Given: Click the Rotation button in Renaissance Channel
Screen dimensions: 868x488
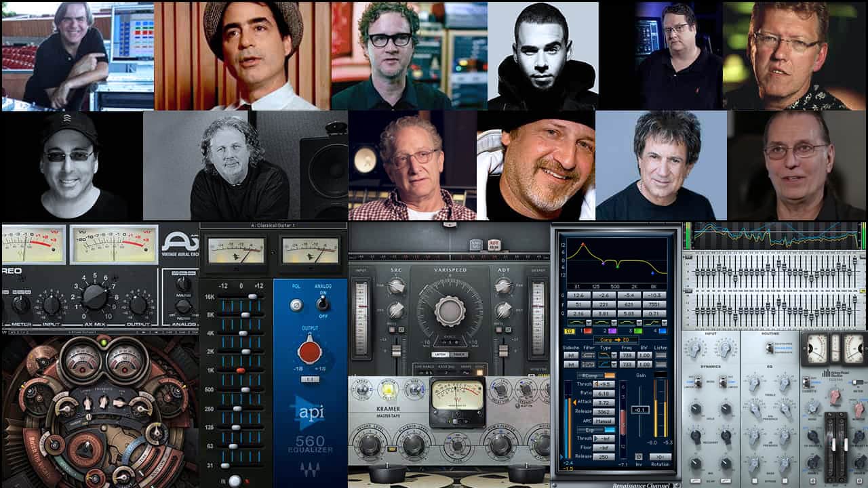Looking at the screenshot, I should [660, 457].
